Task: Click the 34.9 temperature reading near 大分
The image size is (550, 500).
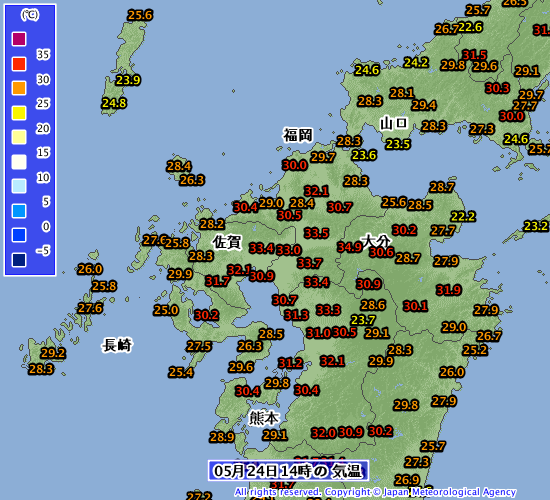Action: [349, 247]
